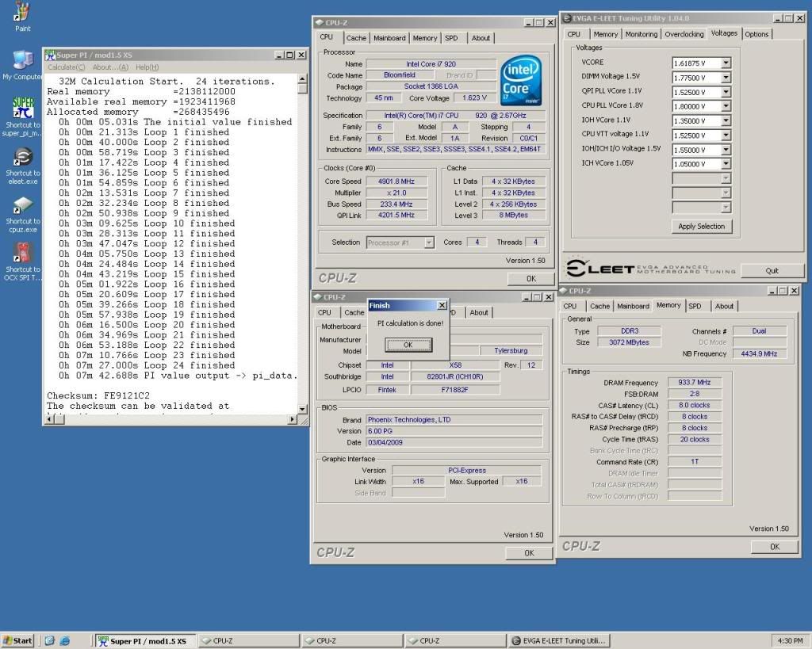
Task: Open the Windows Start menu
Action: tap(17, 641)
